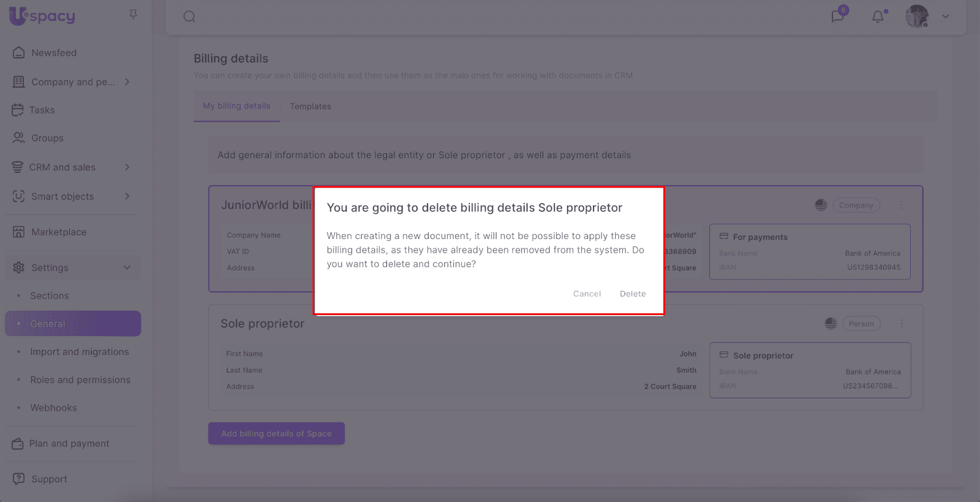Viewport: 980px width, 502px height.
Task: Click the search magnifier icon
Action: tap(189, 17)
